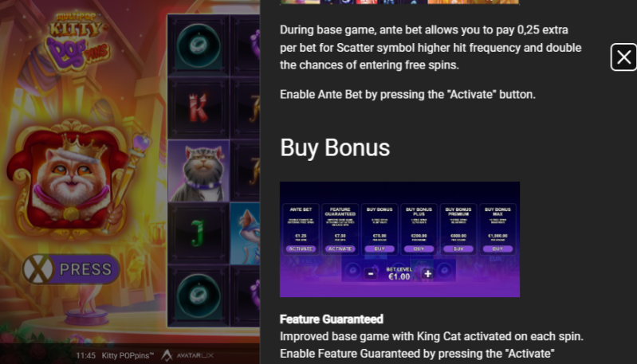This screenshot has height=364, width=637.
Task: Select the red K symbol on the reel
Action: (x=199, y=108)
